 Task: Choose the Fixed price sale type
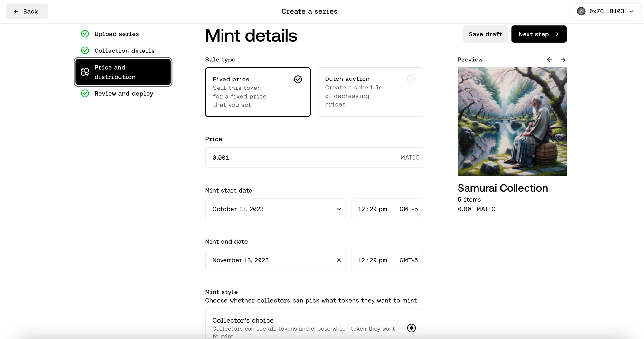click(258, 92)
